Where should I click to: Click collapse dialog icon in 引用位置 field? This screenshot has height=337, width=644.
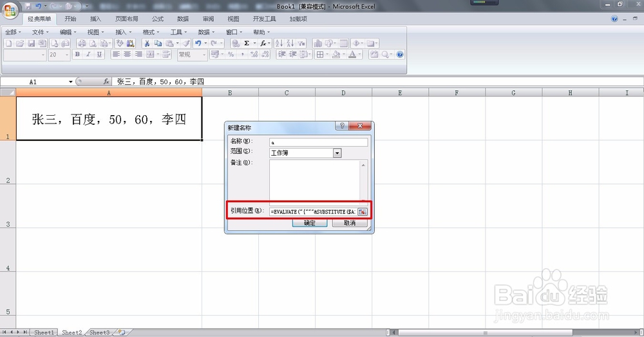tap(362, 212)
